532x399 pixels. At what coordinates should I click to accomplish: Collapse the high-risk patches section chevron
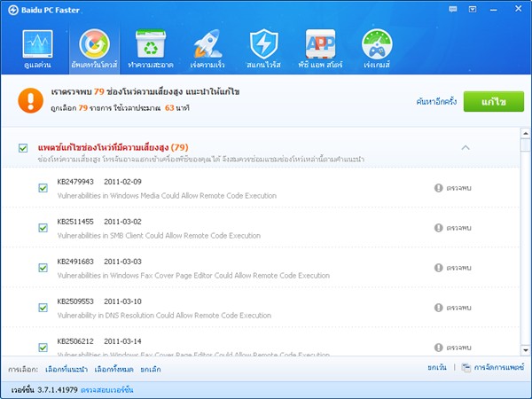pyautogui.click(x=465, y=147)
